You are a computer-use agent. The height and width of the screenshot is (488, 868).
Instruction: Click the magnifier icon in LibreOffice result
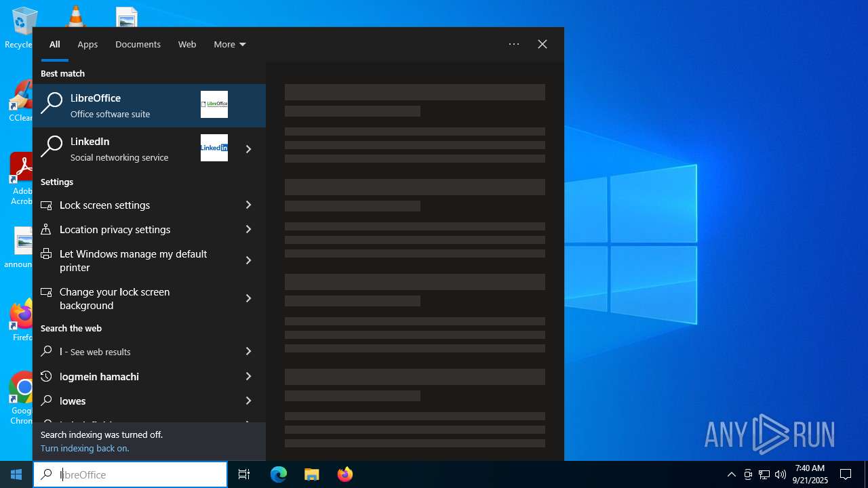[52, 103]
